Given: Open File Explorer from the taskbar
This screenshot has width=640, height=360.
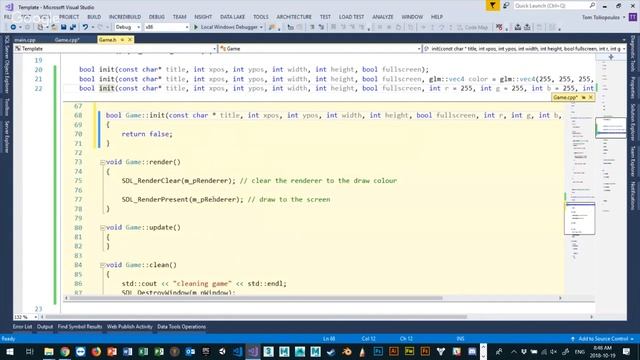Looking at the screenshot, I should point(49,351).
